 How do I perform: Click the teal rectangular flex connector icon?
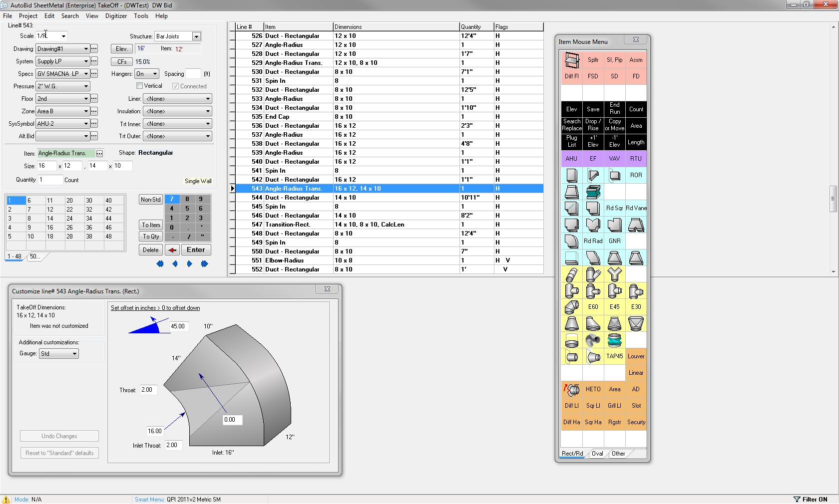point(593,192)
